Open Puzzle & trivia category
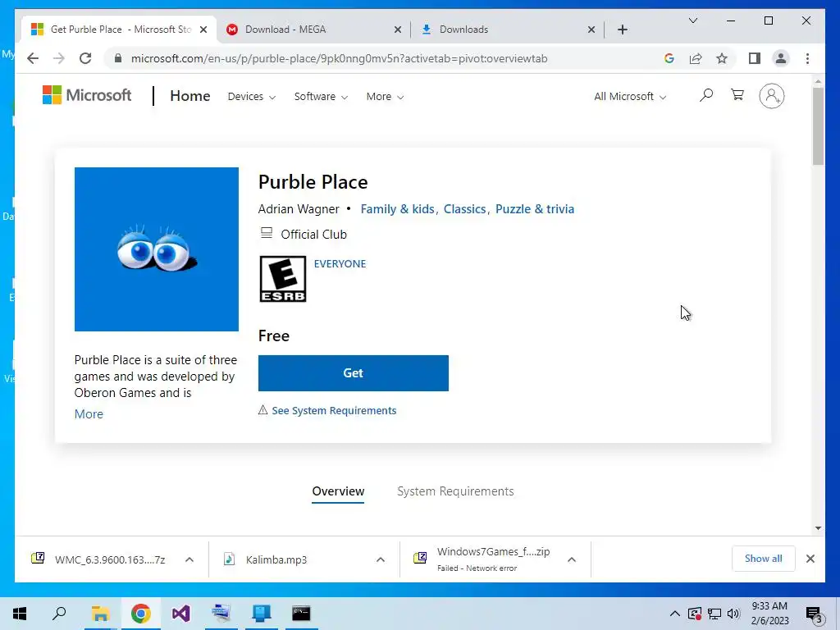Screen dimensions: 840x630 coord(535,209)
